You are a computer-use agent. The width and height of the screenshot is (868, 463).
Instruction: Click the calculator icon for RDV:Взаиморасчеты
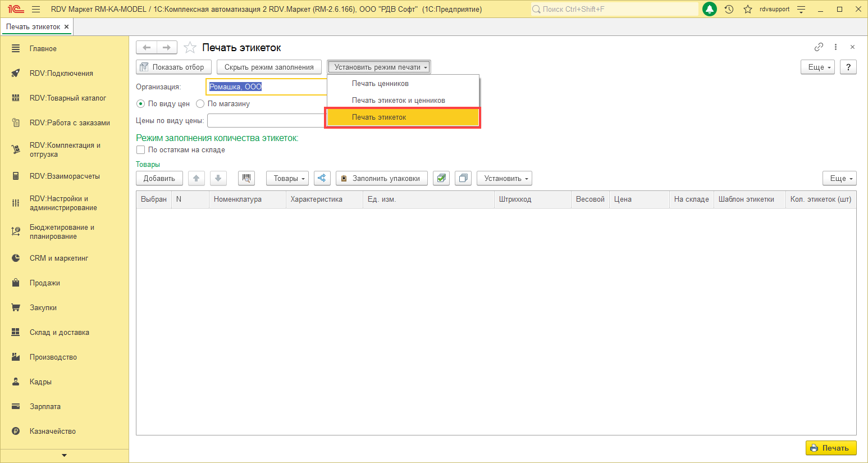coord(16,176)
